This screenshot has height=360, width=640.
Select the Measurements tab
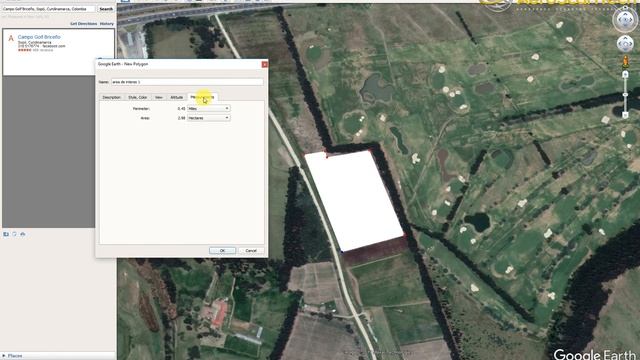click(x=202, y=97)
